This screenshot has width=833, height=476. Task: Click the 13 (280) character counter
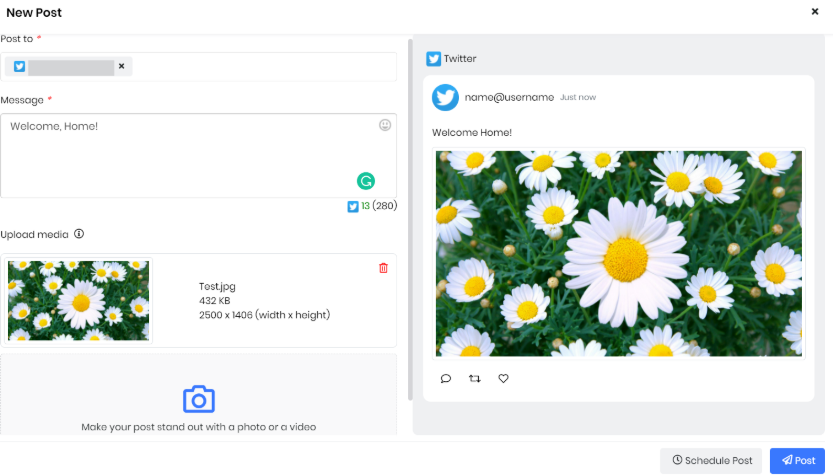[x=379, y=206]
